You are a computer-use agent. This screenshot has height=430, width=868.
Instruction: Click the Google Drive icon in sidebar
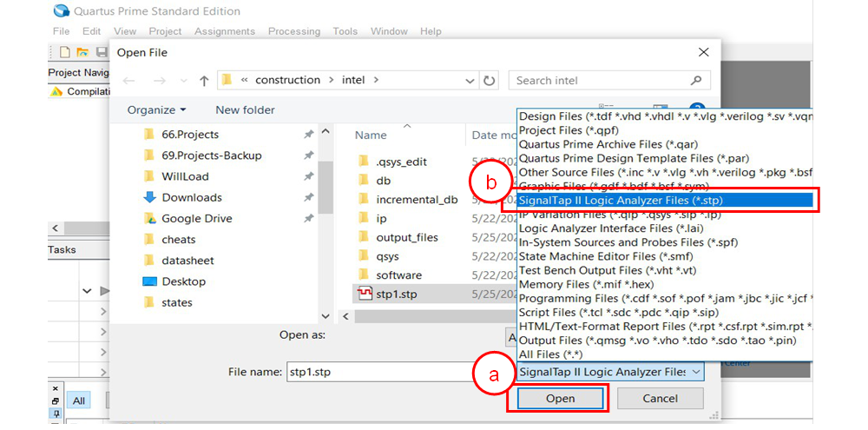point(149,218)
